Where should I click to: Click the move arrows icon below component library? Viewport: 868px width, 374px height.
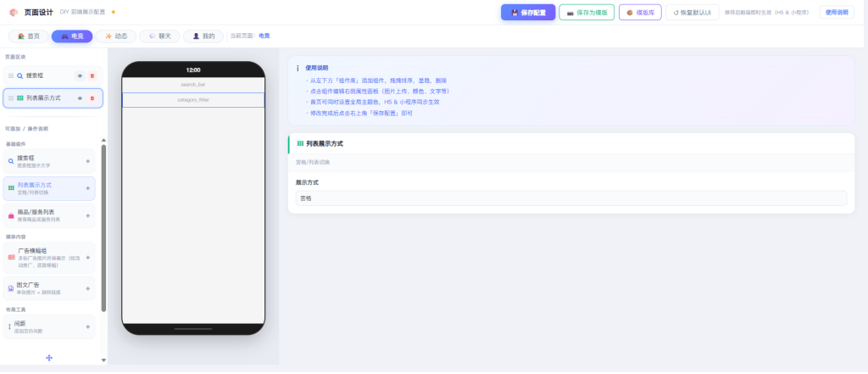pyautogui.click(x=48, y=358)
